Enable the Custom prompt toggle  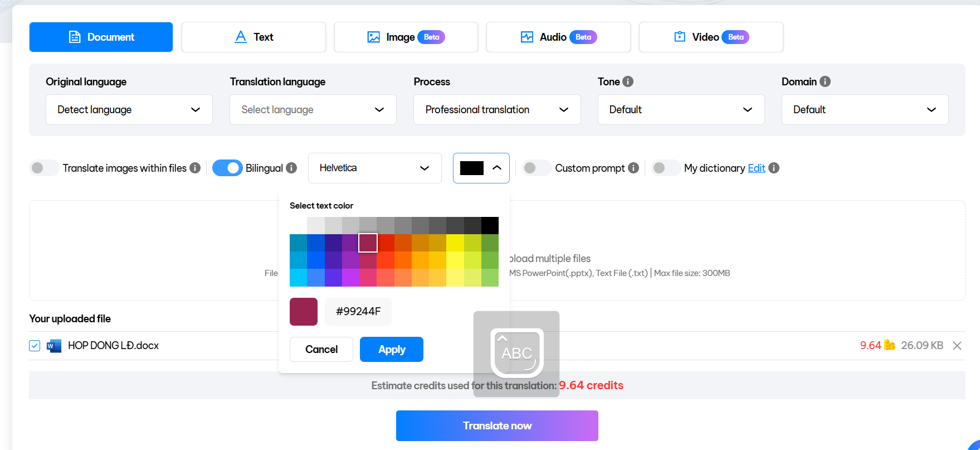tap(537, 168)
